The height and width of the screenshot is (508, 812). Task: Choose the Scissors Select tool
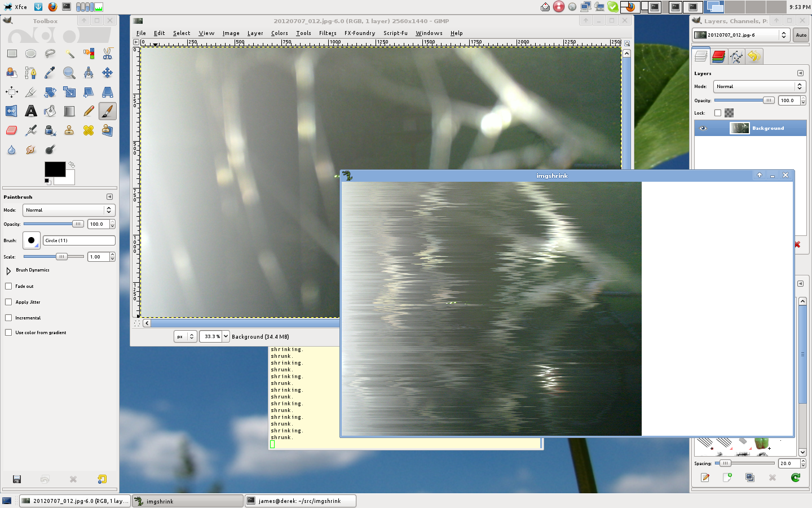[107, 54]
